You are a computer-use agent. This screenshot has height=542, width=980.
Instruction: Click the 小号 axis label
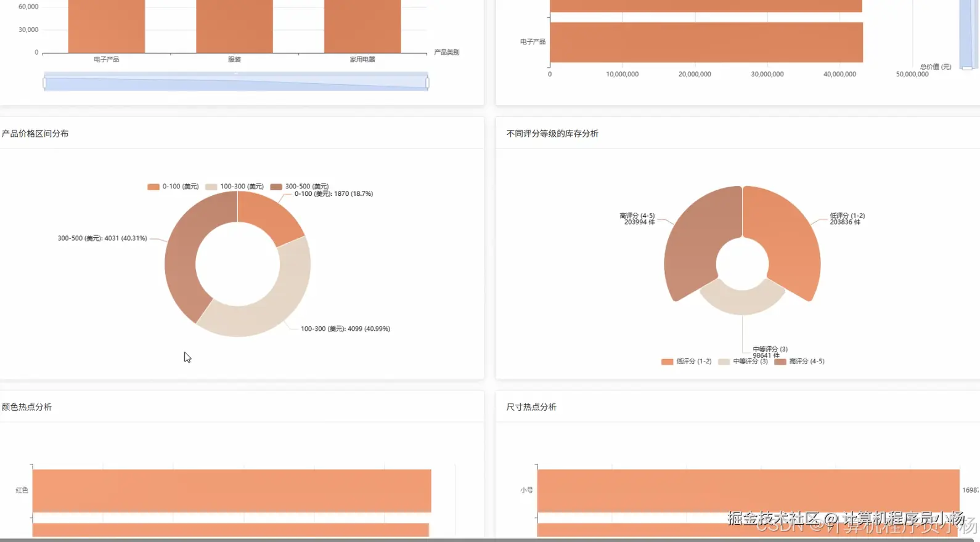coord(526,490)
